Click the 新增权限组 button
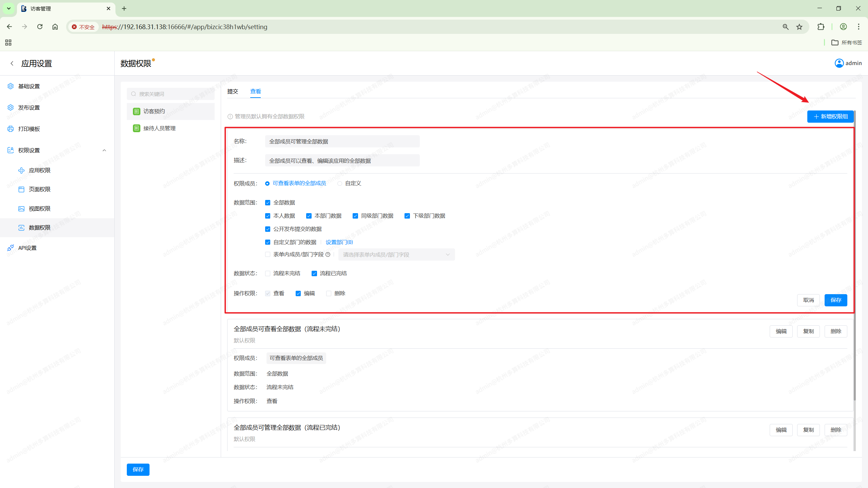The image size is (868, 488). pos(830,116)
